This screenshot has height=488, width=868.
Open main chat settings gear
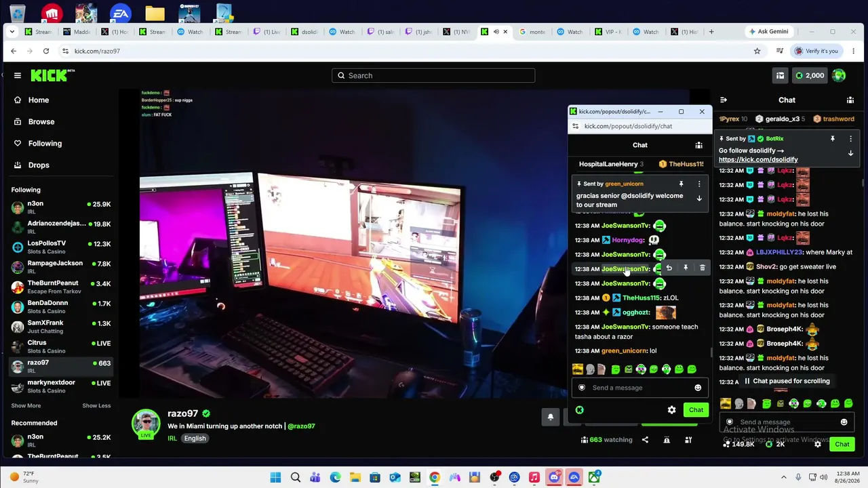818,445
